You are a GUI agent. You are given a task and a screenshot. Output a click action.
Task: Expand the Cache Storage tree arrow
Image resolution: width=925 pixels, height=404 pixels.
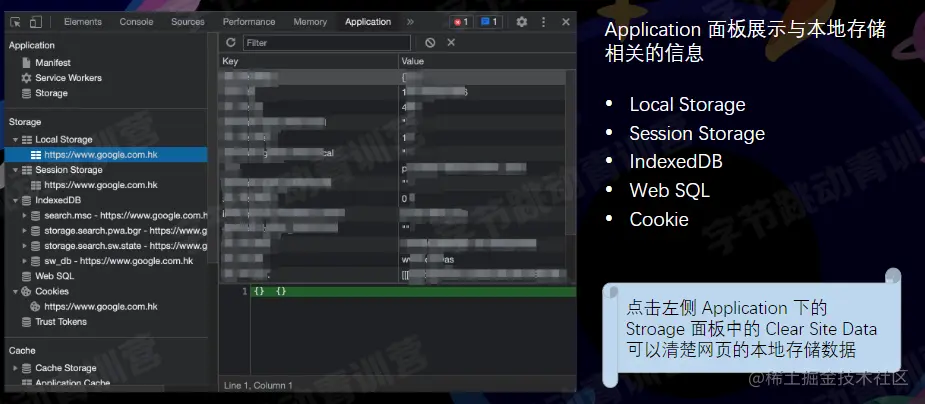click(x=15, y=368)
